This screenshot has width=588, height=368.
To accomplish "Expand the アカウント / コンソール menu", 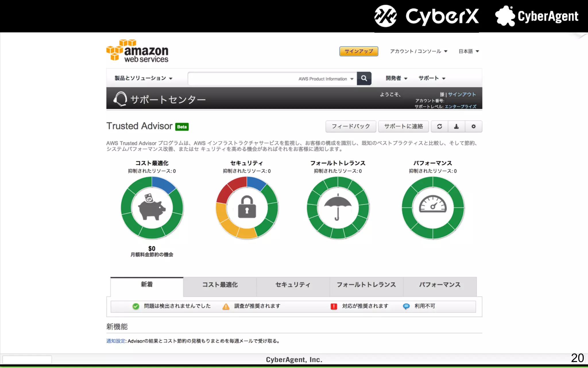I will point(418,51).
